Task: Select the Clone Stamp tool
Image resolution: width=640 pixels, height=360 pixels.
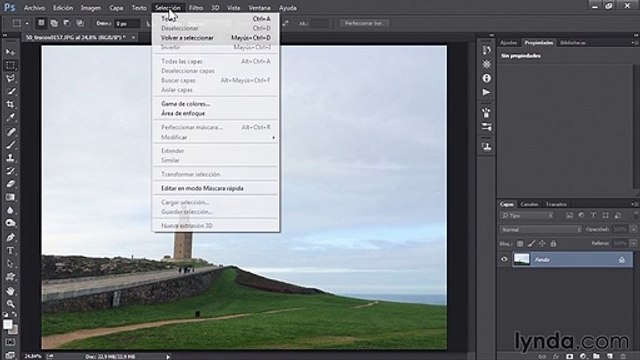Action: [11, 158]
